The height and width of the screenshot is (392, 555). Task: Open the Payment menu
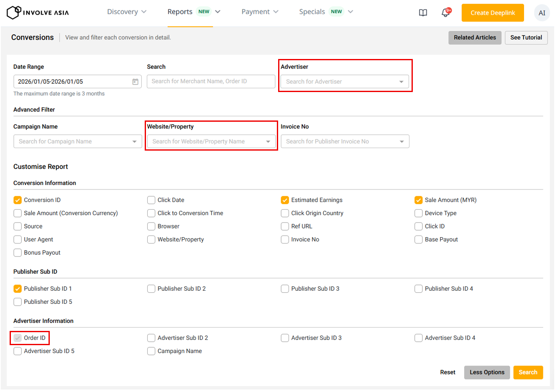pos(259,12)
